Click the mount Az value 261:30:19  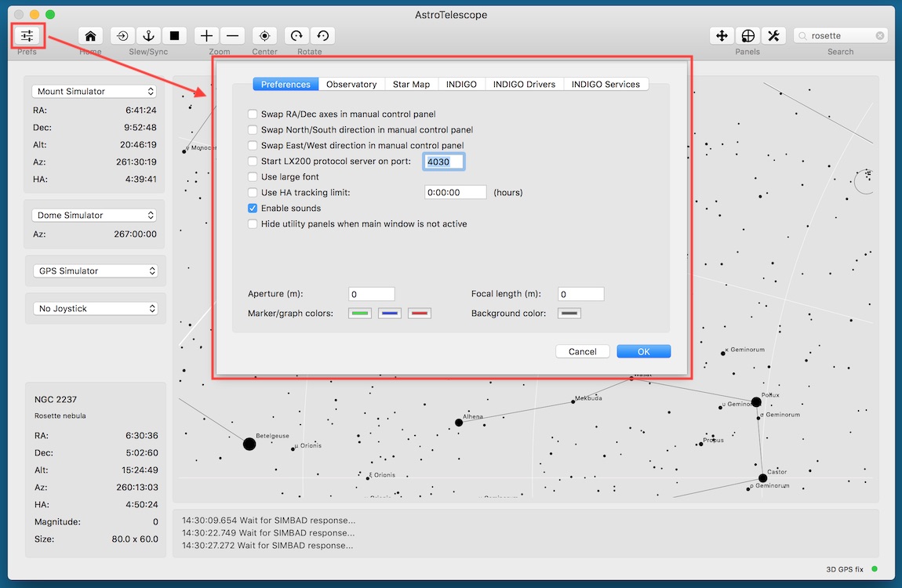(x=136, y=162)
